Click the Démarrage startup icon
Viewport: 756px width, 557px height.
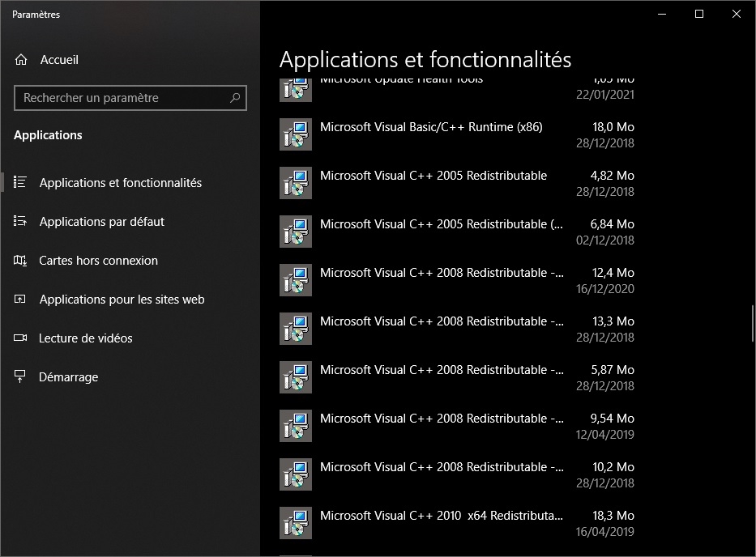tap(20, 377)
